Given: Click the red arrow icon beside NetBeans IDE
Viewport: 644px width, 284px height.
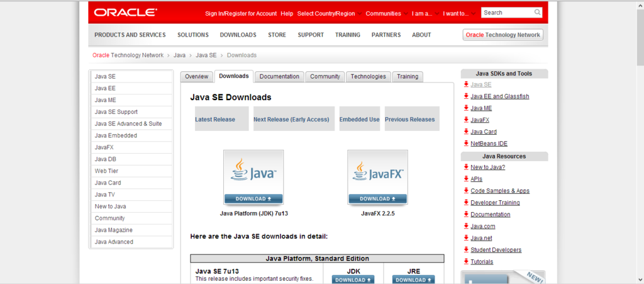Looking at the screenshot, I should click(466, 144).
